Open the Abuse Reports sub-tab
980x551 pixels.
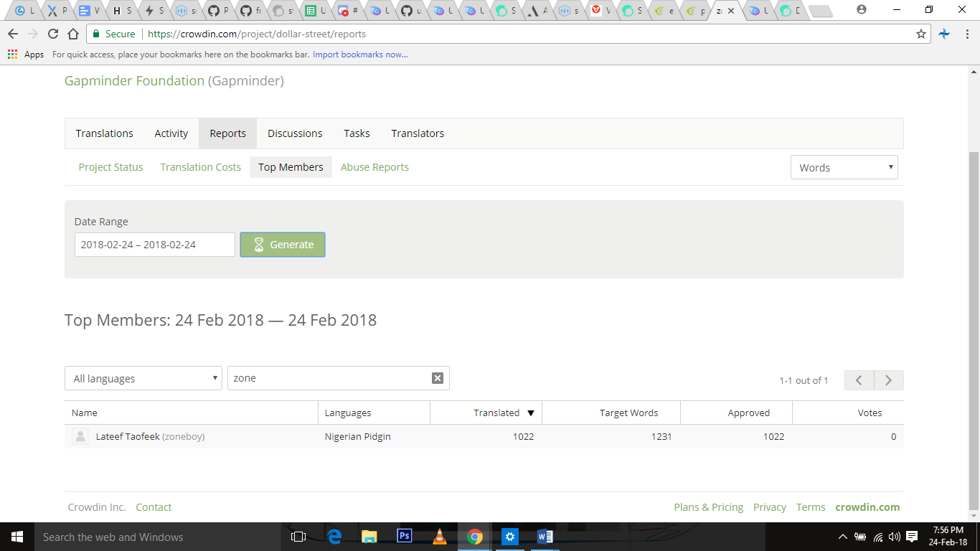374,167
